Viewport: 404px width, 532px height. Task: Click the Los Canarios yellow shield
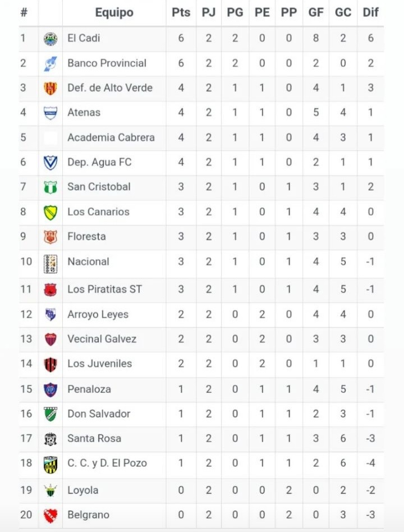pos(50,212)
